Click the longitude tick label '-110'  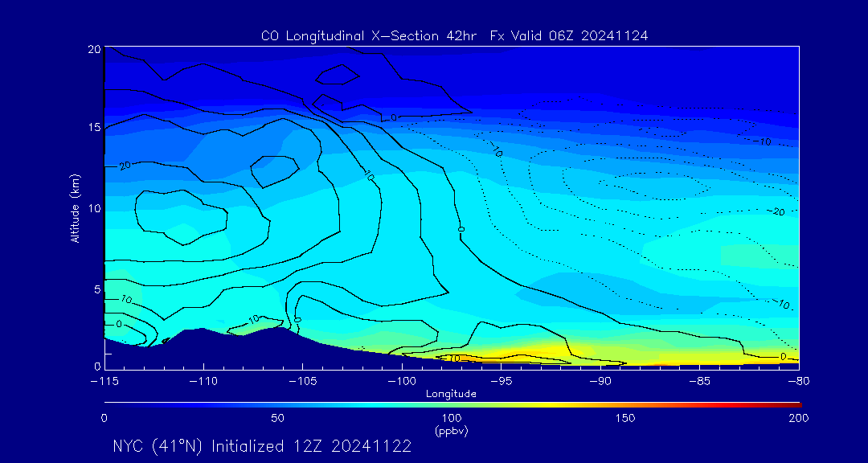(x=203, y=382)
